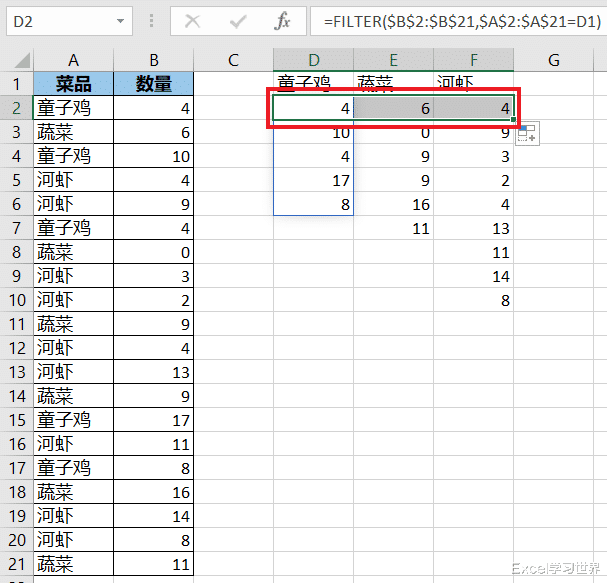The height and width of the screenshot is (583, 607).
Task: Select cell A2 containing 童子鸡
Action: (74, 108)
